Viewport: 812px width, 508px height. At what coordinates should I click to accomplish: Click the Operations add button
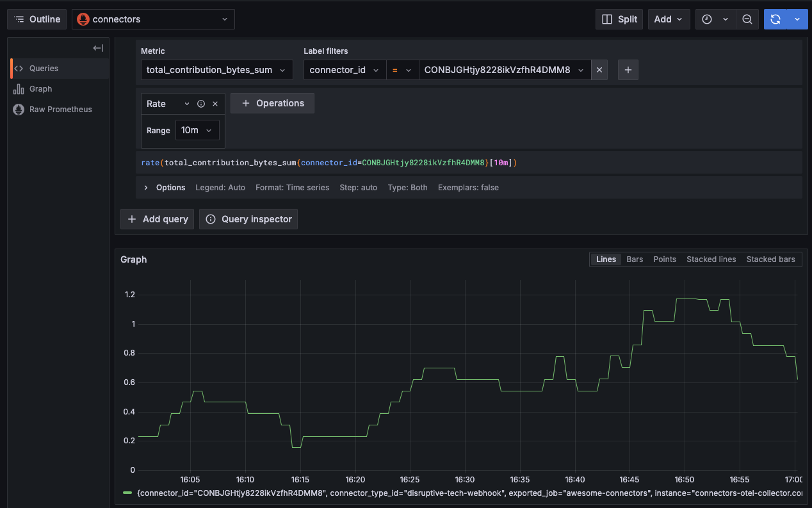coord(272,103)
